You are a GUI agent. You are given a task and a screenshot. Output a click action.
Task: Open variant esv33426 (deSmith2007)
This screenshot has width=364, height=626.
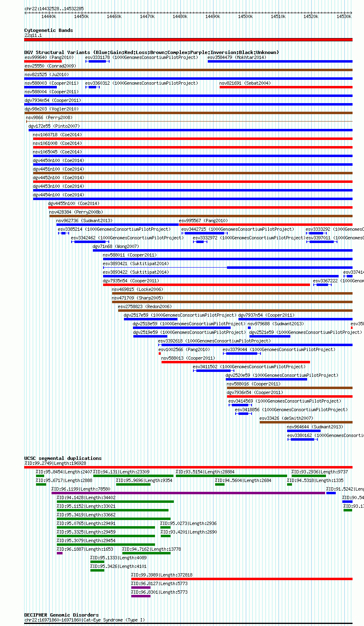[x=306, y=422]
